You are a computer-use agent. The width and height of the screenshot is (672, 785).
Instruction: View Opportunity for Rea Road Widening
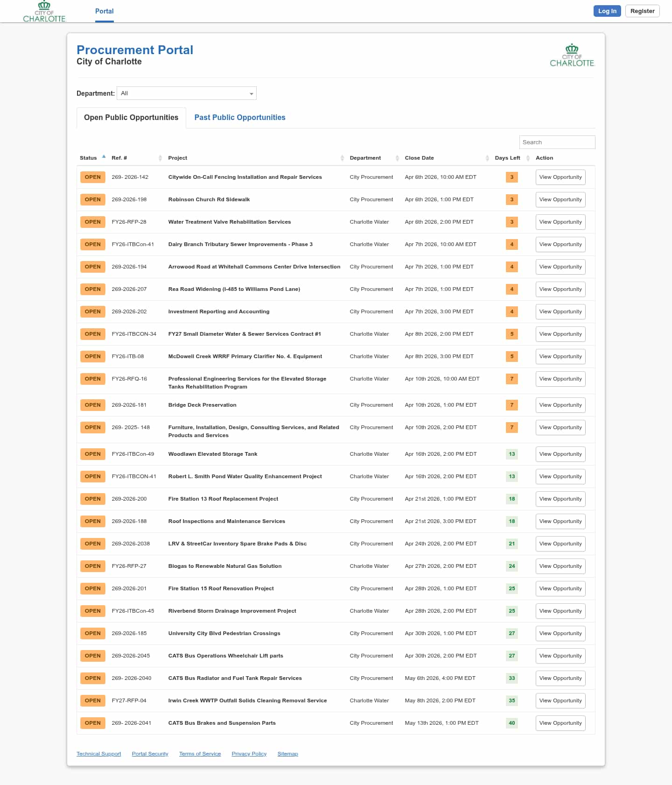coord(560,290)
